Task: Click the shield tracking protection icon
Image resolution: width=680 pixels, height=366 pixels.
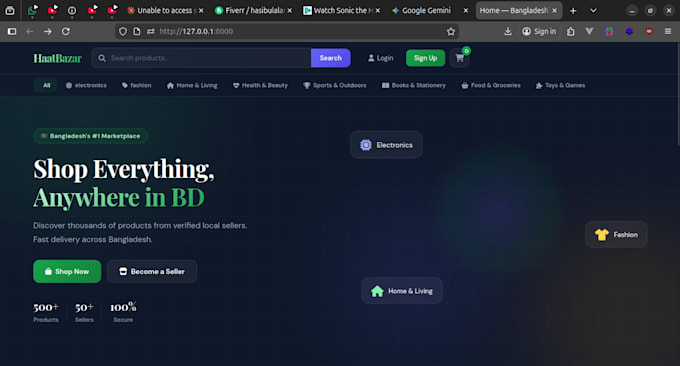Action: [x=123, y=31]
